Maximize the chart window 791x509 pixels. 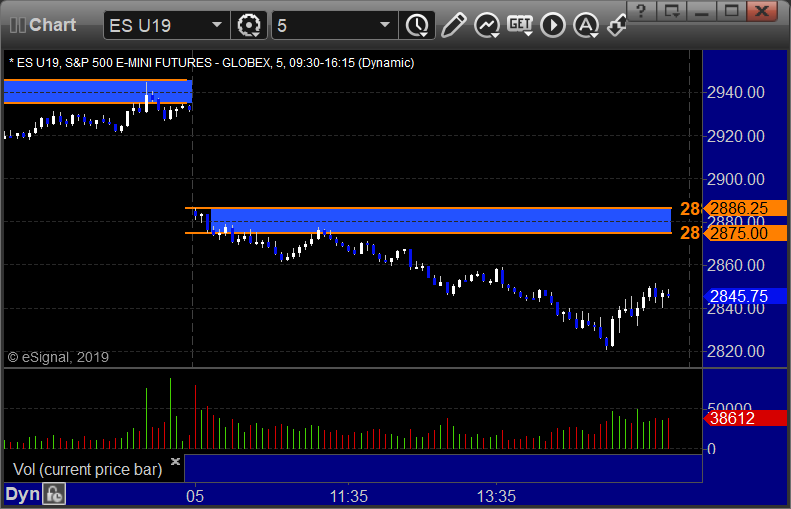point(731,11)
